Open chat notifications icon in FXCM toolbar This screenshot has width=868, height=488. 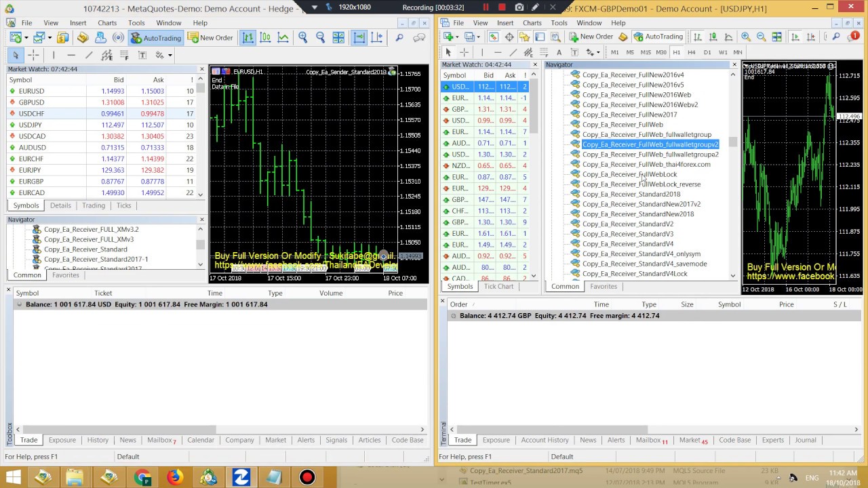tap(852, 37)
